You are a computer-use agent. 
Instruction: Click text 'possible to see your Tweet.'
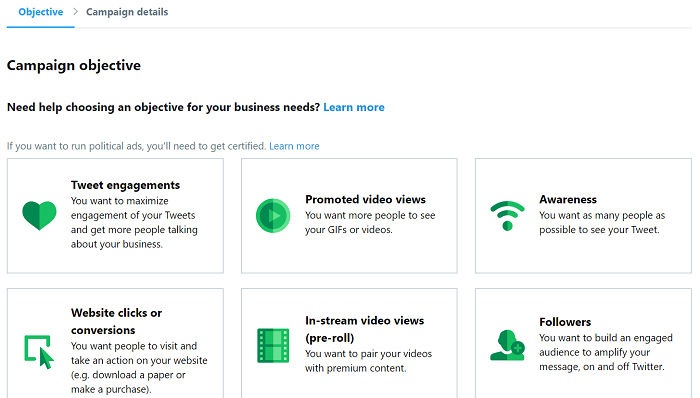[599, 230]
